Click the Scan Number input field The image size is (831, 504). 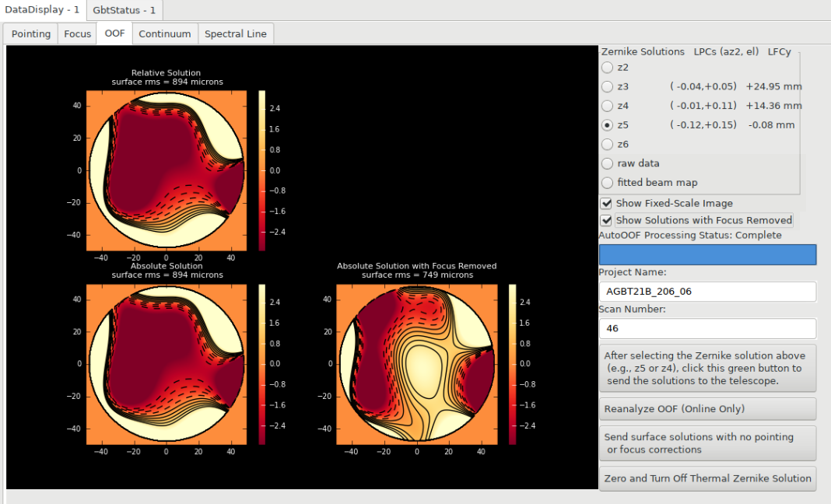click(x=707, y=328)
